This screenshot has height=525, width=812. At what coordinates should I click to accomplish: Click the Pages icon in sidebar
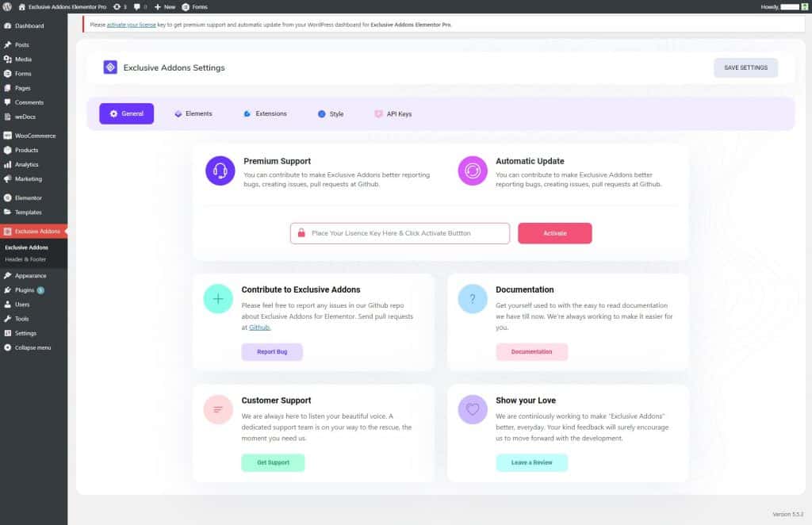click(7, 89)
